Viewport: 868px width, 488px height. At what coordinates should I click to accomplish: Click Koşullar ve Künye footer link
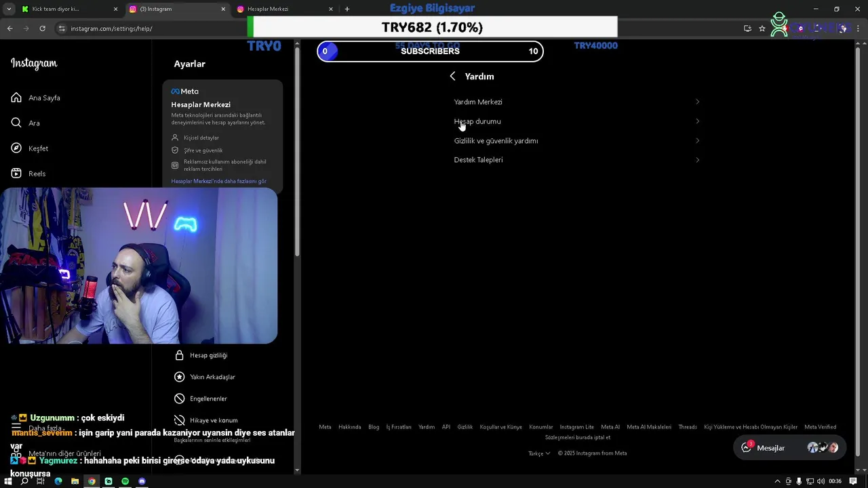click(x=500, y=427)
